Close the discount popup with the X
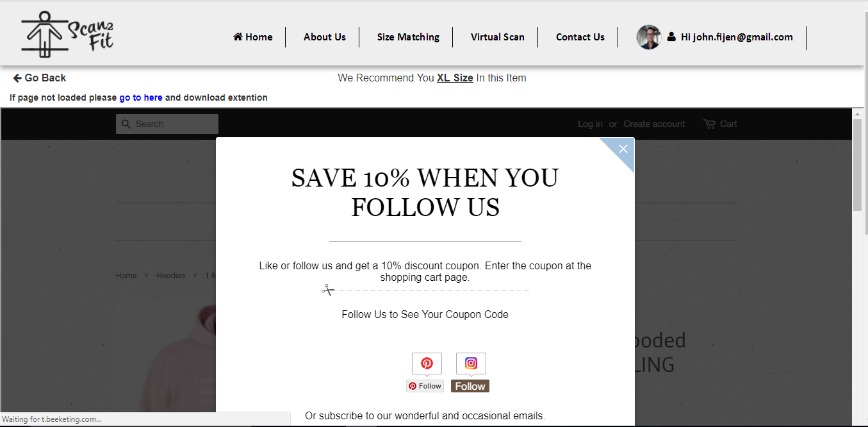 pos(623,149)
